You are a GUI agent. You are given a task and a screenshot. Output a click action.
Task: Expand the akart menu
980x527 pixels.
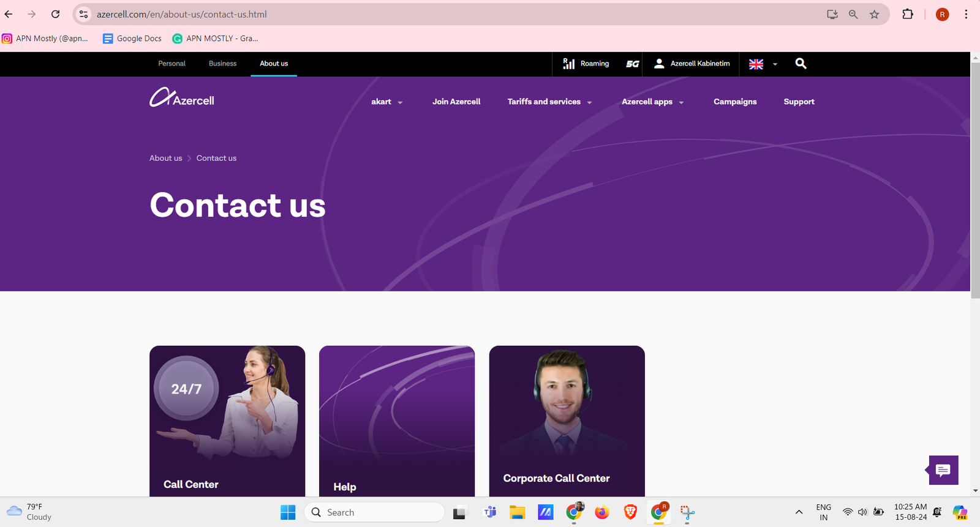[x=387, y=102]
